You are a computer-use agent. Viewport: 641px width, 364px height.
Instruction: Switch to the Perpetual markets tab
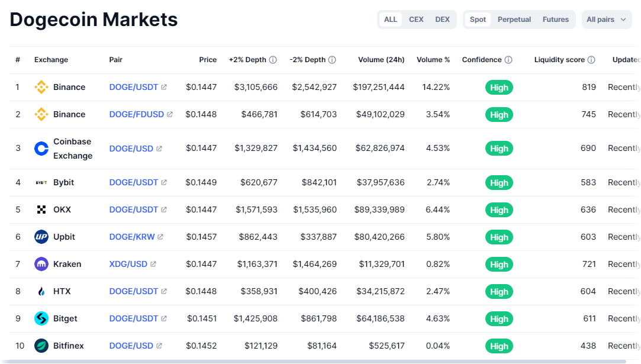(x=514, y=20)
